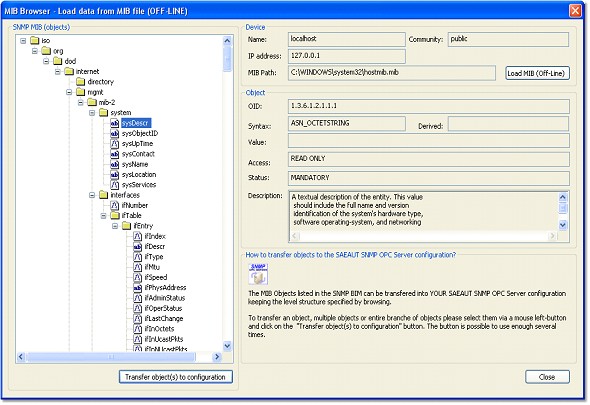Click the sysUpTime node icon
The height and width of the screenshot is (405, 590).
click(x=115, y=144)
